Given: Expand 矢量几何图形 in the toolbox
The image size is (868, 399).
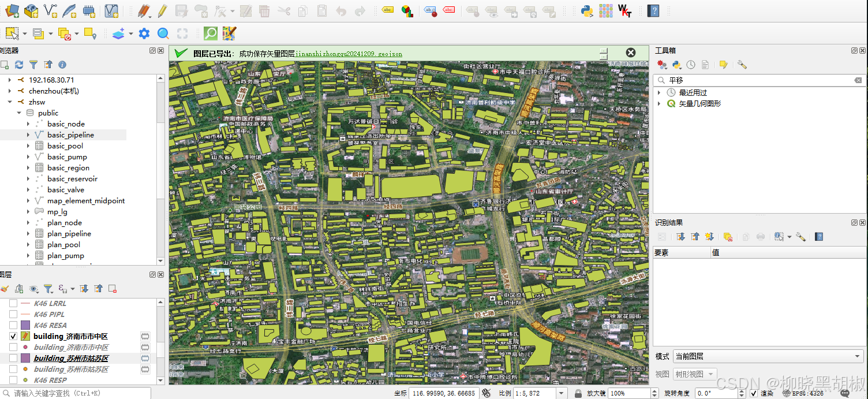Looking at the screenshot, I should [659, 103].
